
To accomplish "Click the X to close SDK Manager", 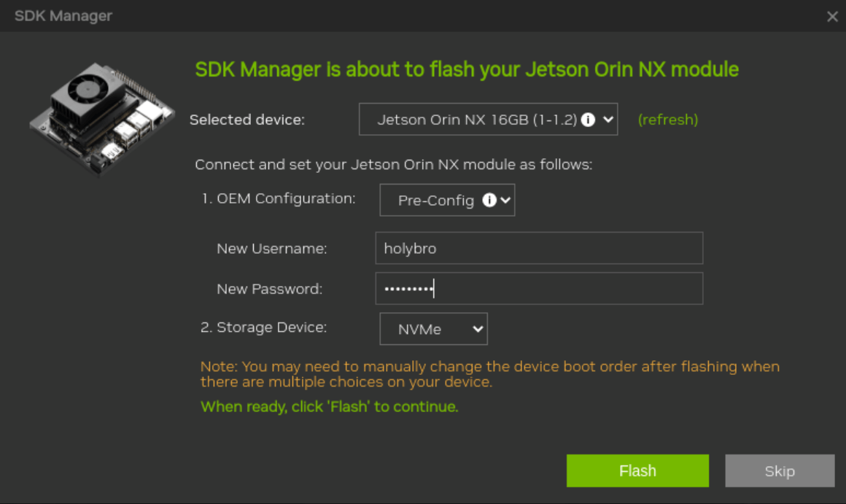I will click(x=832, y=16).
